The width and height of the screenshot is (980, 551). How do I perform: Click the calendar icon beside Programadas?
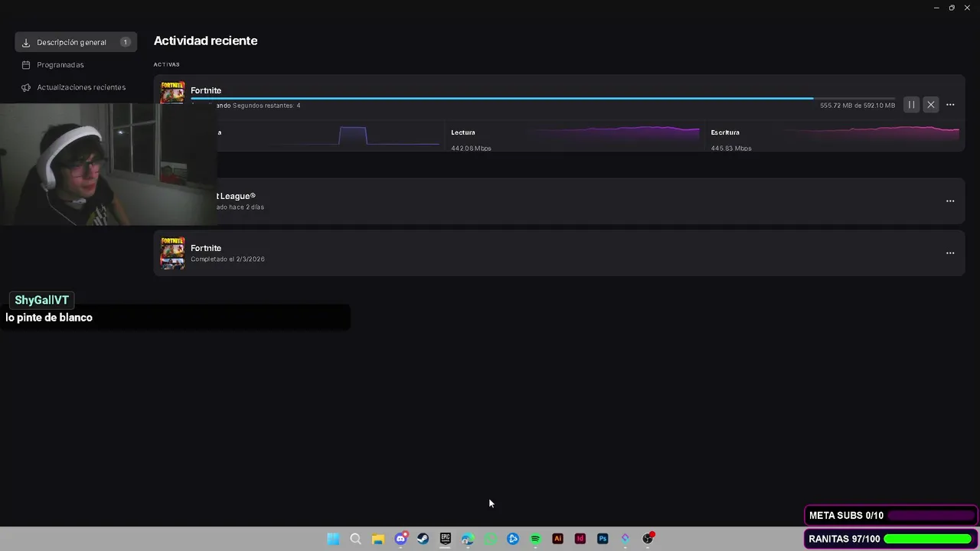coord(26,65)
